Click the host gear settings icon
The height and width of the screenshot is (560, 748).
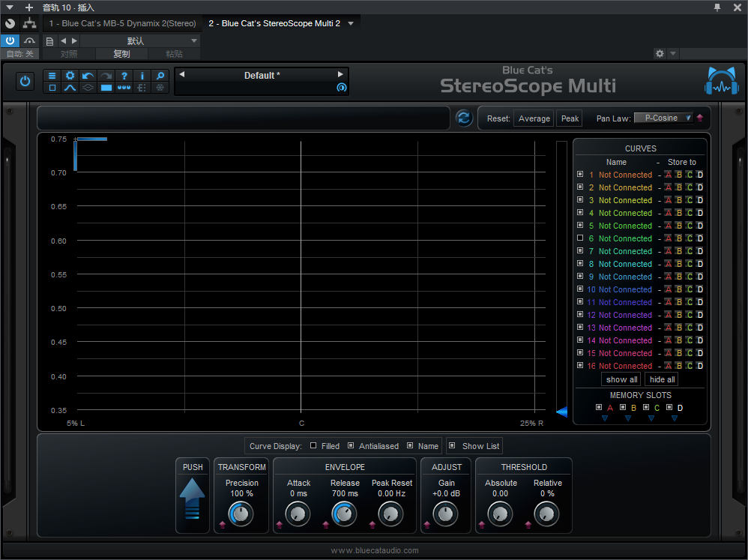click(x=660, y=53)
